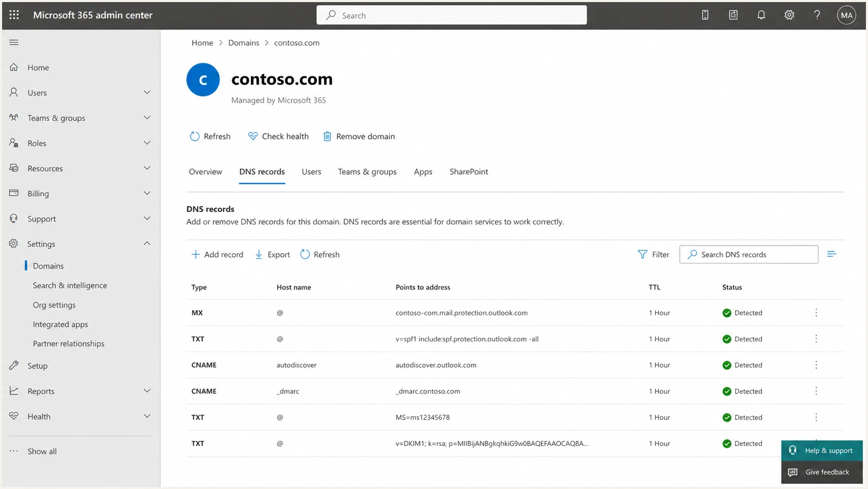Open Partner relationships in sidebar
868x489 pixels.
coord(69,343)
